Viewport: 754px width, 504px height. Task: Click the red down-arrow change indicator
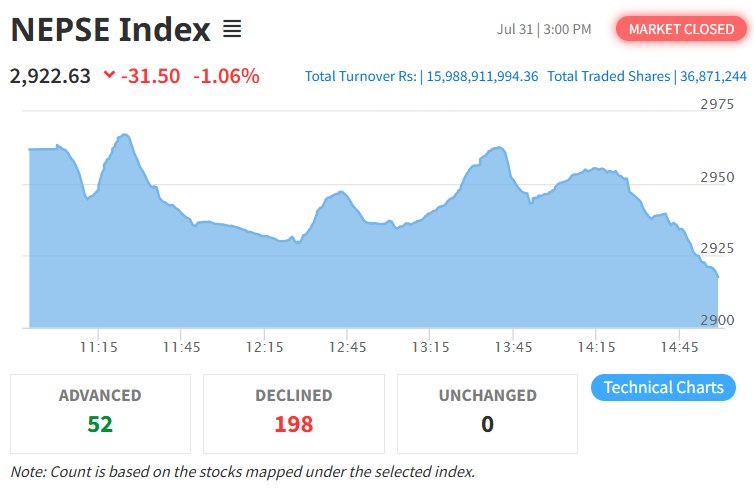(x=110, y=74)
